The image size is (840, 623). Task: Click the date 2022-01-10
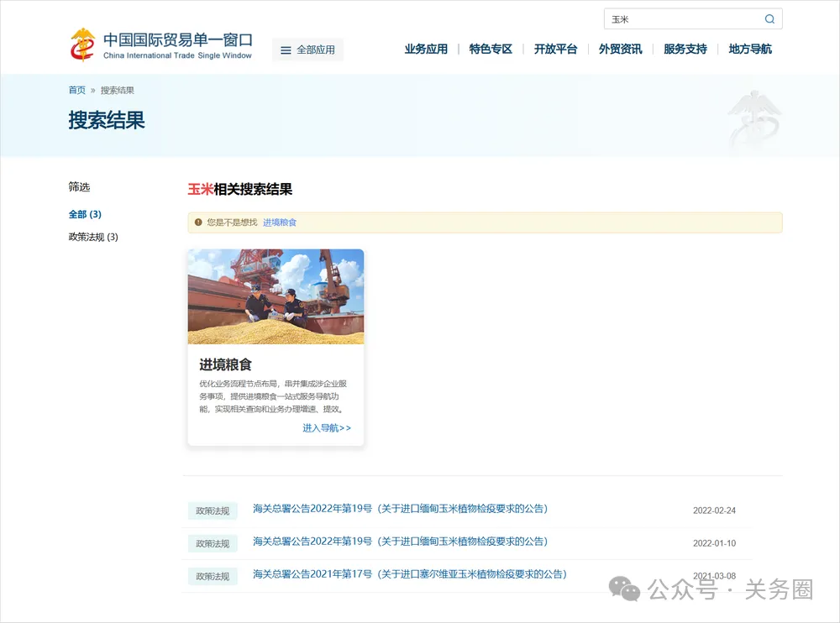click(714, 543)
